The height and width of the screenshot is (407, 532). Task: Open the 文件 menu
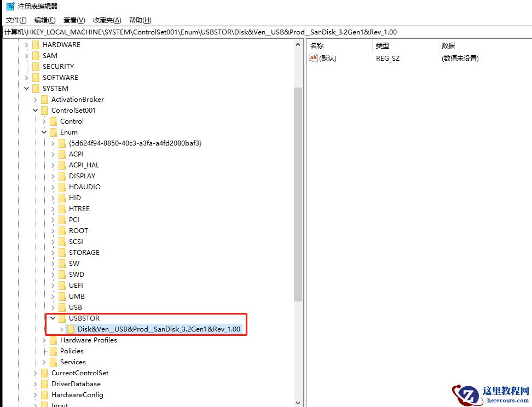coord(16,20)
